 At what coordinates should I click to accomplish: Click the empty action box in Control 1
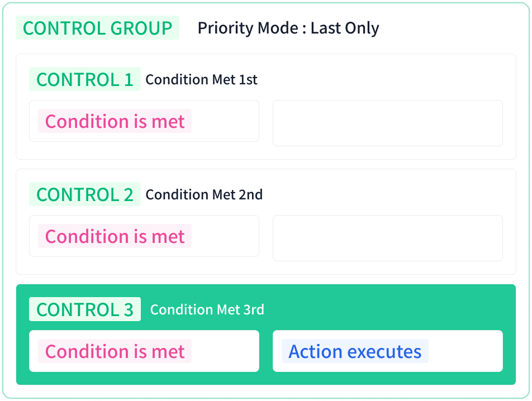click(388, 123)
